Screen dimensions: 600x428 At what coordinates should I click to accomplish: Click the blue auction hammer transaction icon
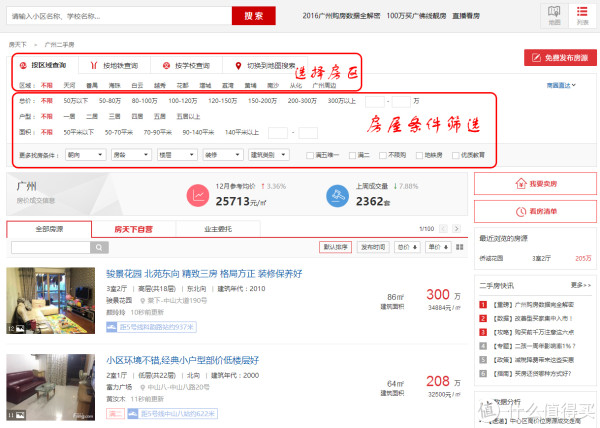click(337, 195)
